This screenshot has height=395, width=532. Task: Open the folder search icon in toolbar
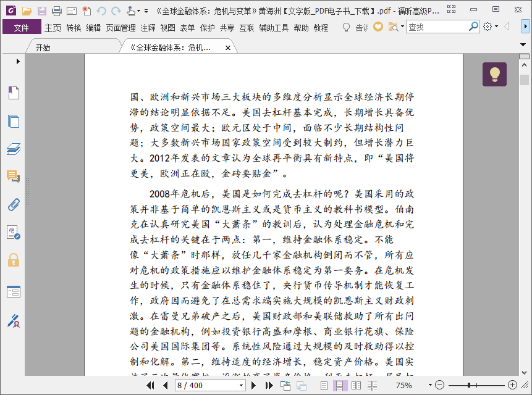click(393, 27)
